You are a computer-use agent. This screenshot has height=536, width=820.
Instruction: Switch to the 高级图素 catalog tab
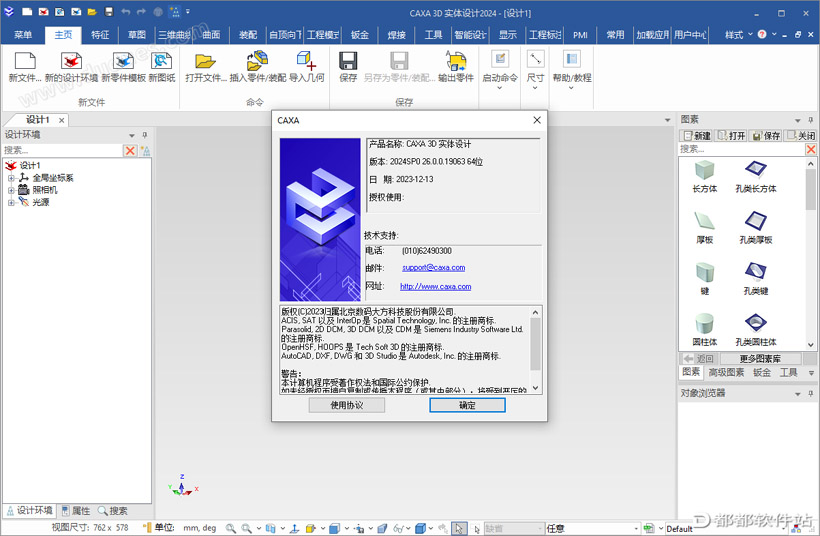726,372
